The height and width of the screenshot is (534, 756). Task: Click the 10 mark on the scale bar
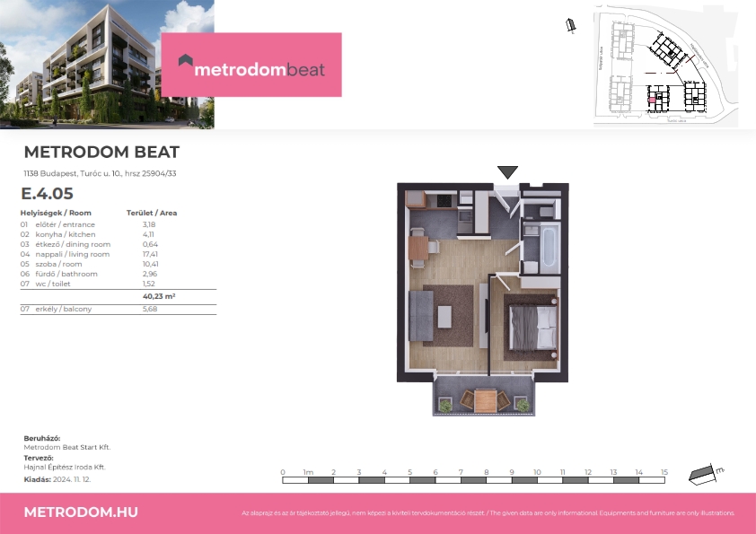(x=537, y=472)
